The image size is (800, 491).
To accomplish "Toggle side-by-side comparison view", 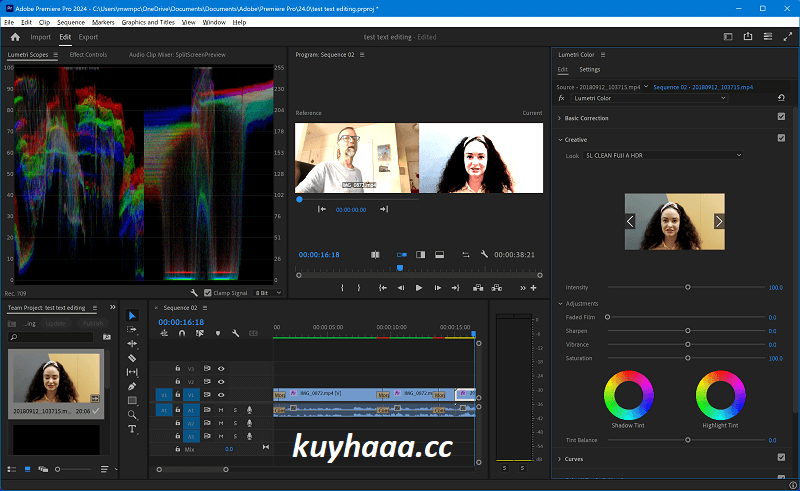I will pos(402,254).
